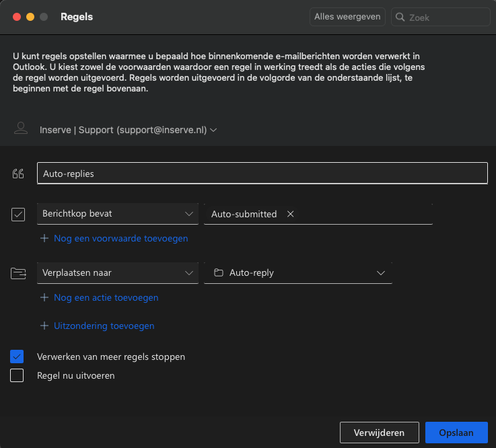Image resolution: width=496 pixels, height=448 pixels.
Task: Click the search magnifier icon
Action: (400, 17)
